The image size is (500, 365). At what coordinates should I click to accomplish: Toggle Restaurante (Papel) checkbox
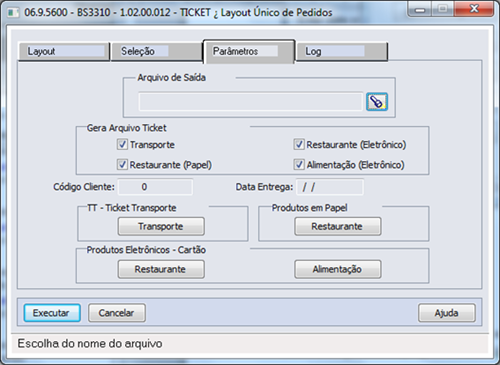[x=122, y=164]
